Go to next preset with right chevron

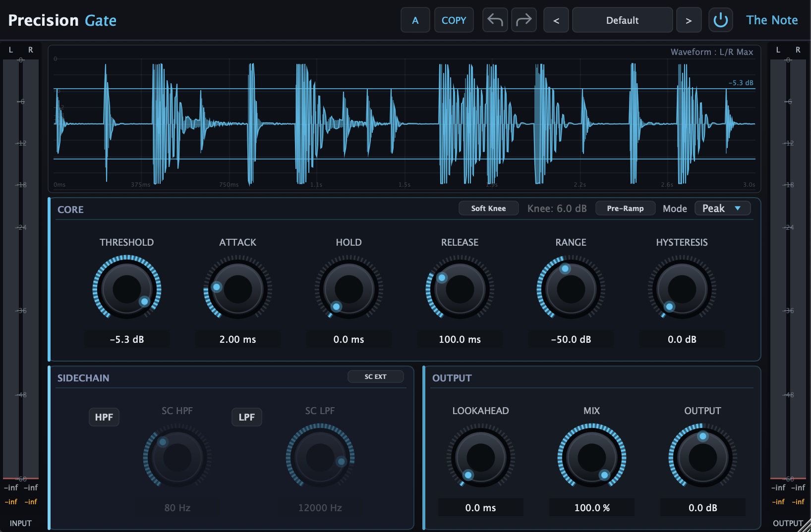click(689, 20)
